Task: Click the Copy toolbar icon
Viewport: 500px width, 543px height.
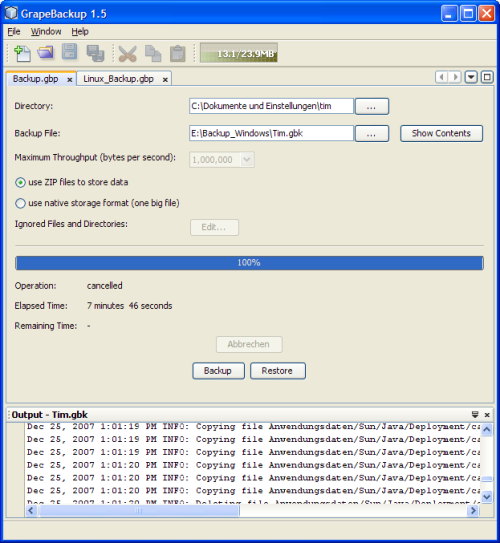Action: click(x=153, y=54)
